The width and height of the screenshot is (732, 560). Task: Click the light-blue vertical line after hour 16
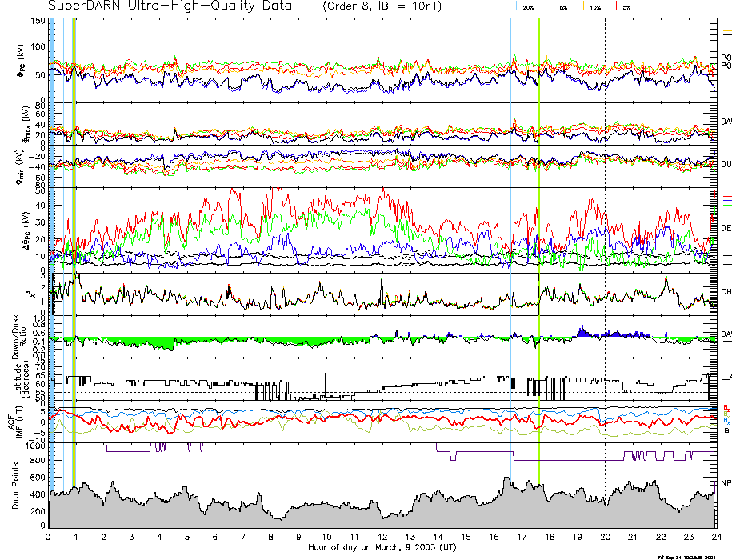510,240
